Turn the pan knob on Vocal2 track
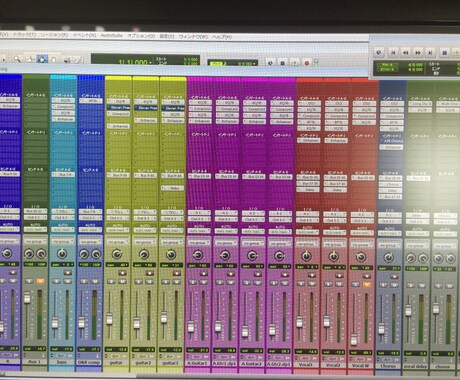This screenshot has width=460, height=380. 333,256
